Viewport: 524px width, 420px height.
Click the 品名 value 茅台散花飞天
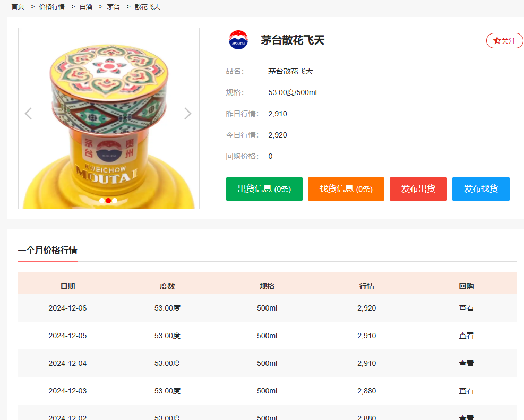tap(290, 71)
